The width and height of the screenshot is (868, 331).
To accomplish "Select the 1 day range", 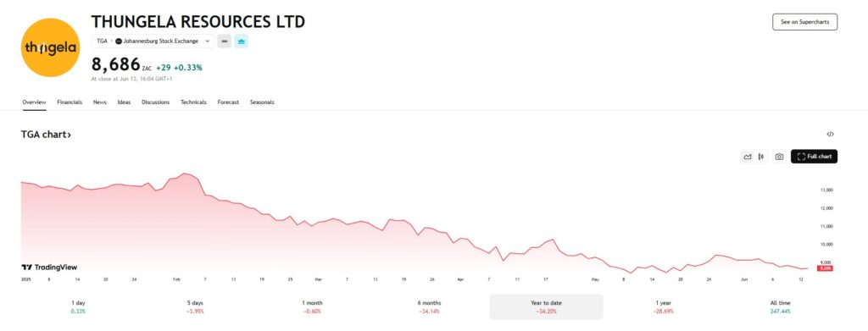I will tap(78, 306).
